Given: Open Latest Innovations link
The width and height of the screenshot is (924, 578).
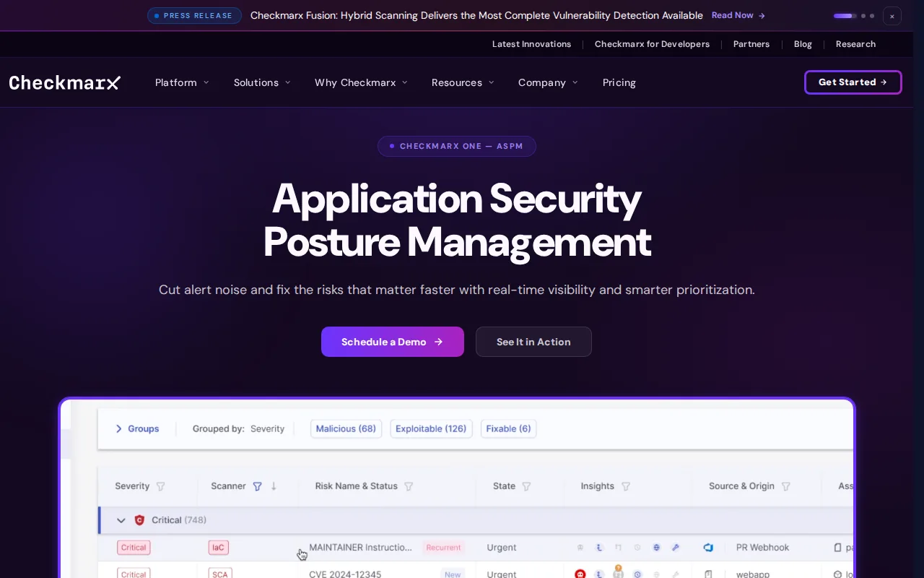Looking at the screenshot, I should point(531,44).
